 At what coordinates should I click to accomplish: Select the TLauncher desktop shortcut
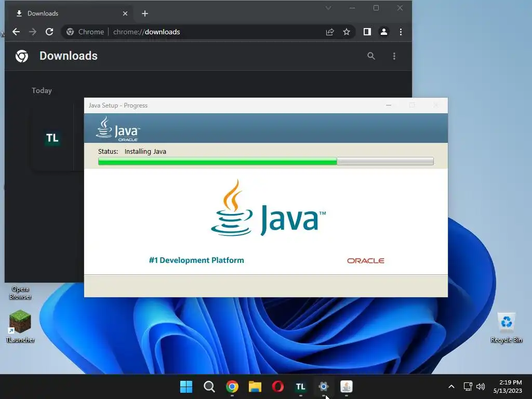[x=20, y=326]
